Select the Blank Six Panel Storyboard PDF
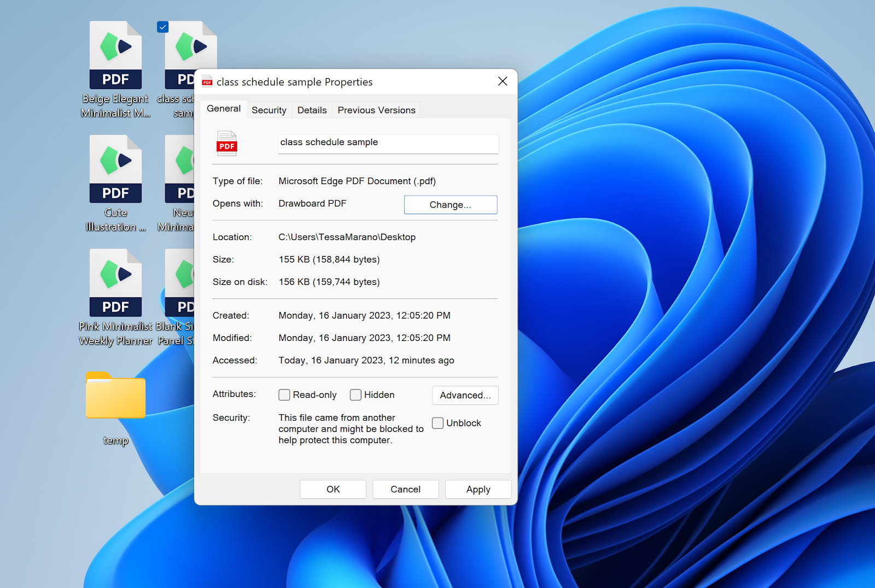Screen dimensions: 875x588 pos(180,283)
